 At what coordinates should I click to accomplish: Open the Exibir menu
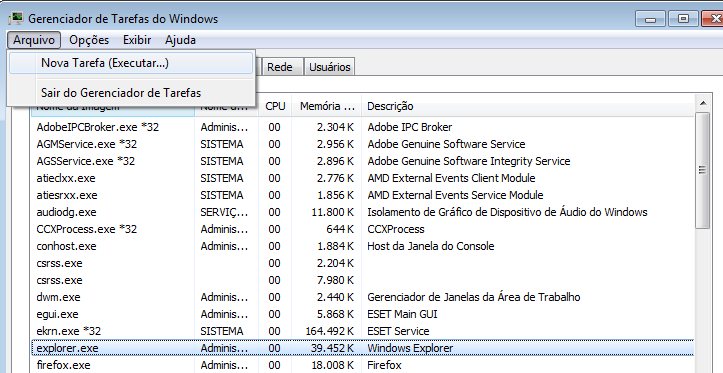137,40
